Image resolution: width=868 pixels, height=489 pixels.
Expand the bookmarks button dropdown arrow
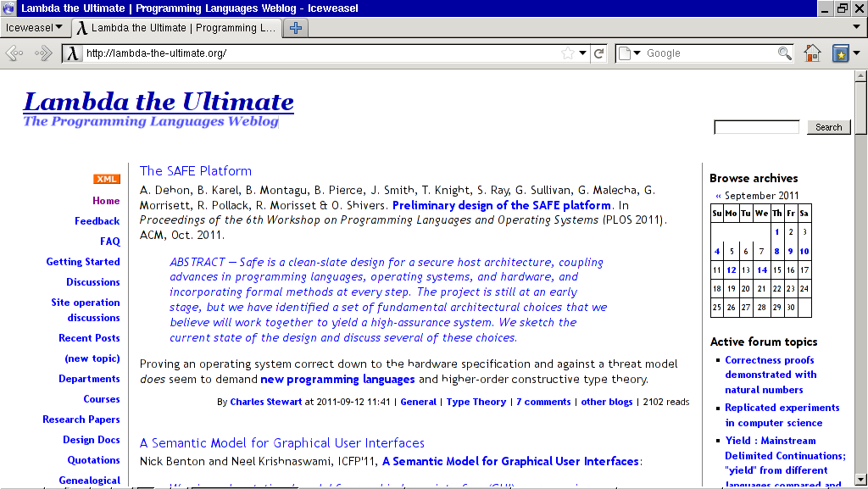tap(857, 53)
